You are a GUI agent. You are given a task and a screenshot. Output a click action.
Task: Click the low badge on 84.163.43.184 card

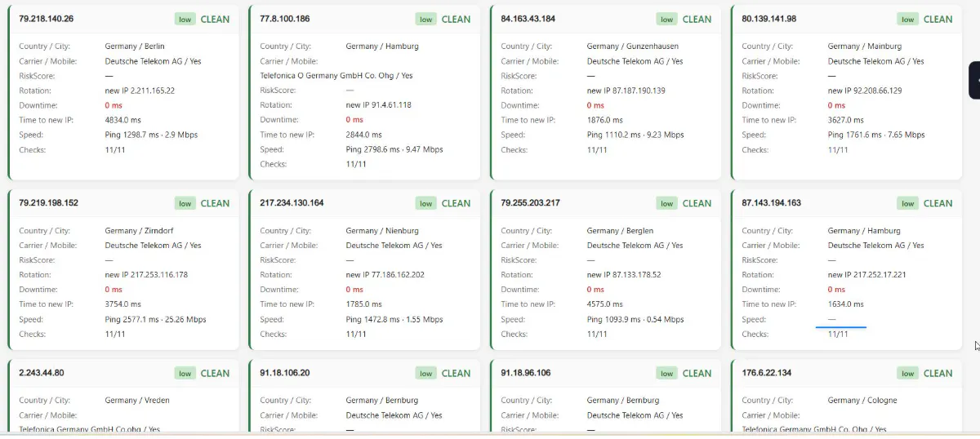click(667, 20)
